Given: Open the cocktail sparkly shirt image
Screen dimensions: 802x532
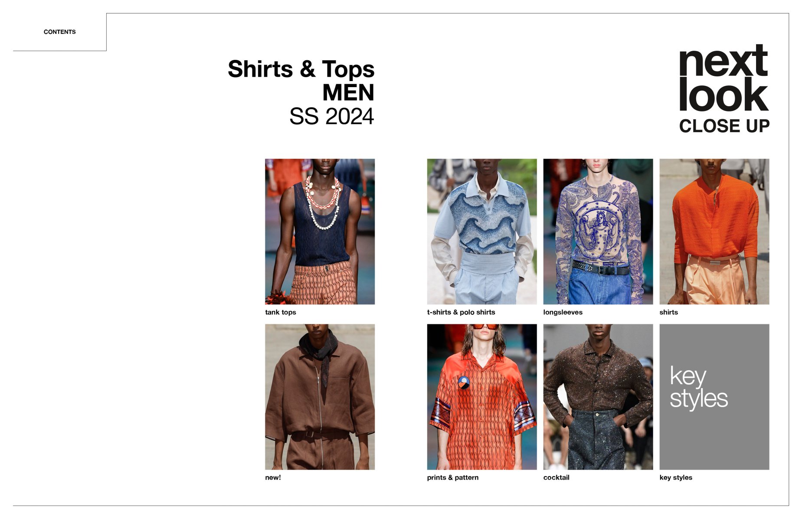Looking at the screenshot, I should [x=598, y=397].
